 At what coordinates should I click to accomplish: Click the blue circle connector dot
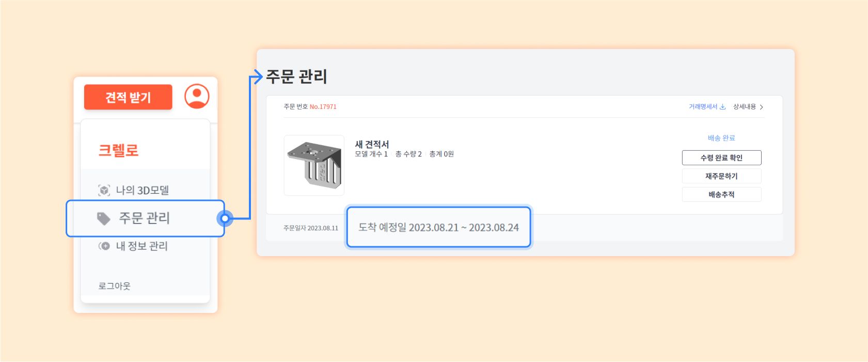[225, 218]
